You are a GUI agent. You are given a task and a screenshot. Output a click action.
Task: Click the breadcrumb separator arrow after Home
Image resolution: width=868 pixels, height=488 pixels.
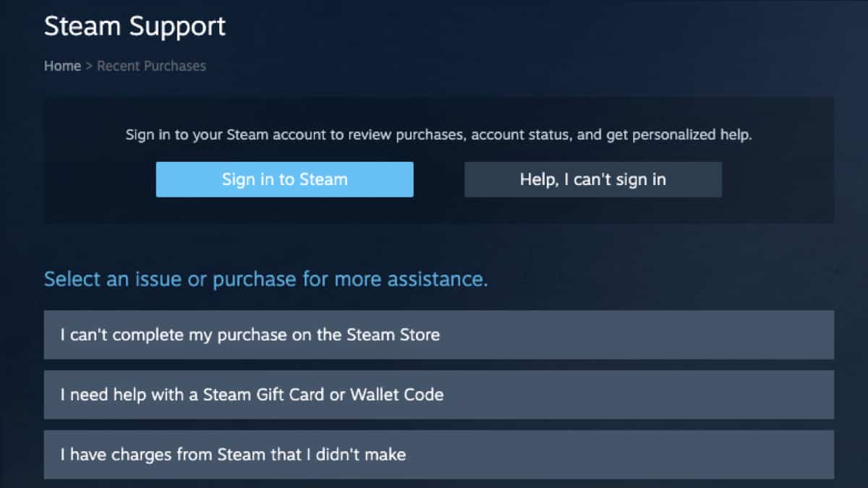coord(89,66)
